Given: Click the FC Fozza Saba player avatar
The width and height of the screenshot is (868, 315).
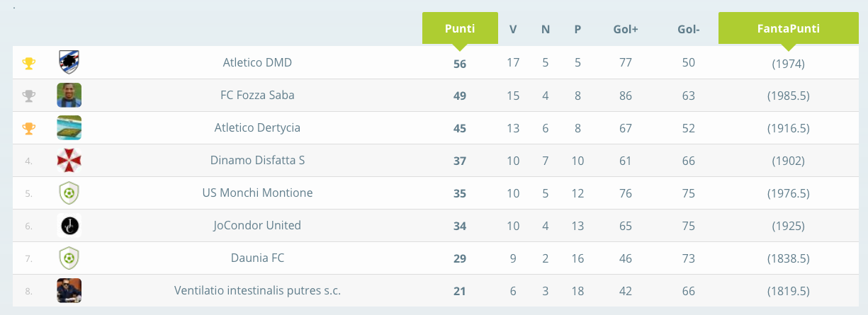Looking at the screenshot, I should click(x=69, y=95).
